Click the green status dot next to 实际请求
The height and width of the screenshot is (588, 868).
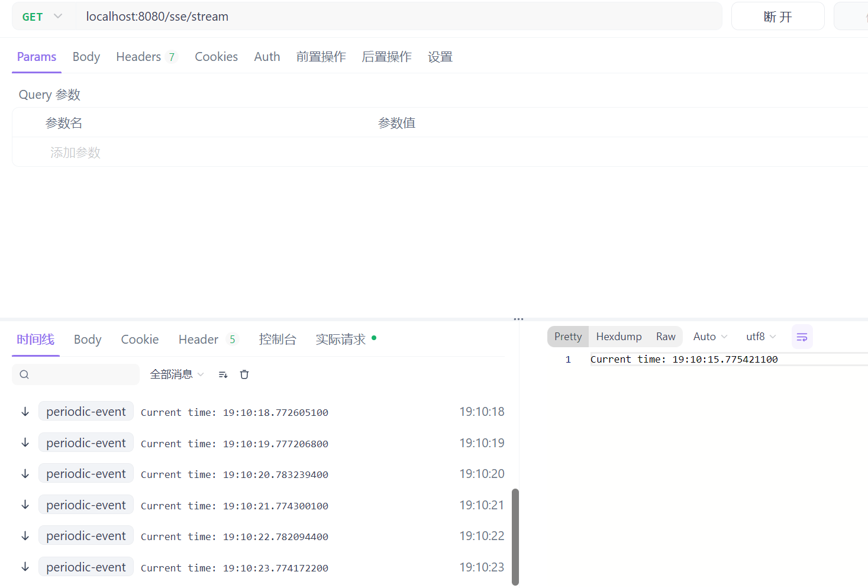pos(373,338)
